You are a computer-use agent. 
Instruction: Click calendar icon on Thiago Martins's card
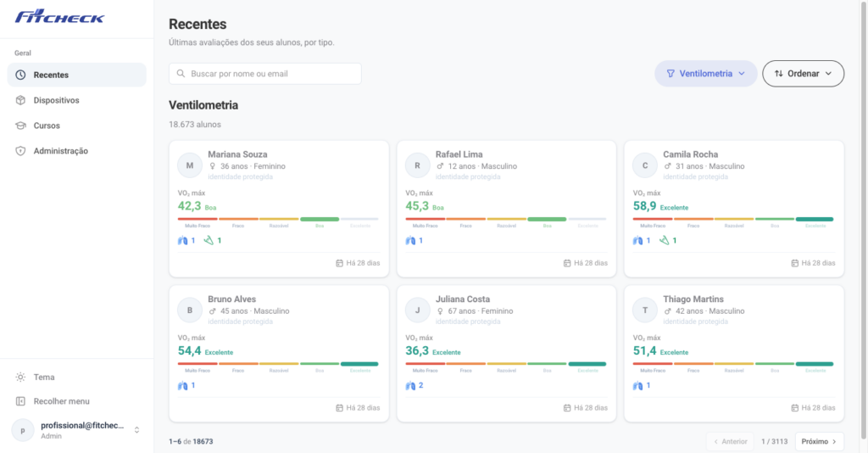click(x=794, y=407)
